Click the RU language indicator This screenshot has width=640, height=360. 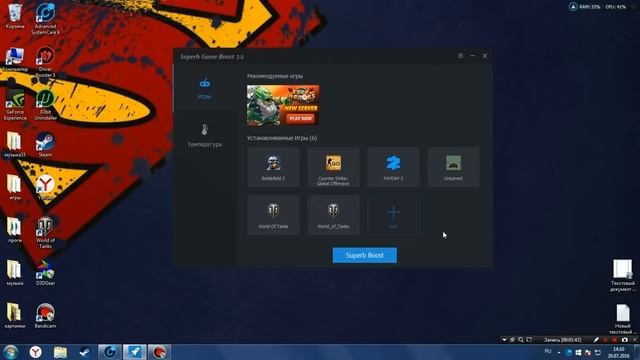tap(548, 351)
